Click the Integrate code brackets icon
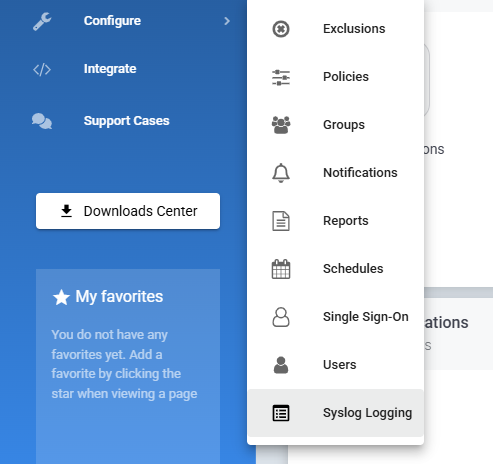 [x=42, y=70]
